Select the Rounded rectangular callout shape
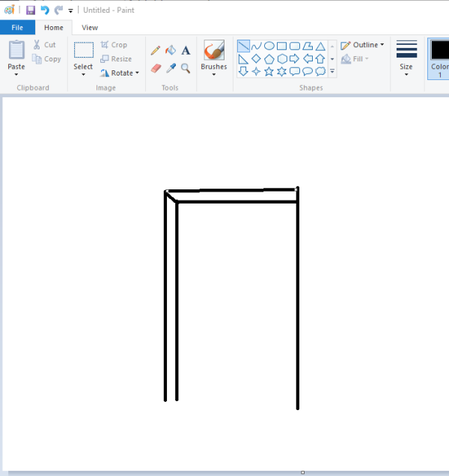 [x=295, y=72]
